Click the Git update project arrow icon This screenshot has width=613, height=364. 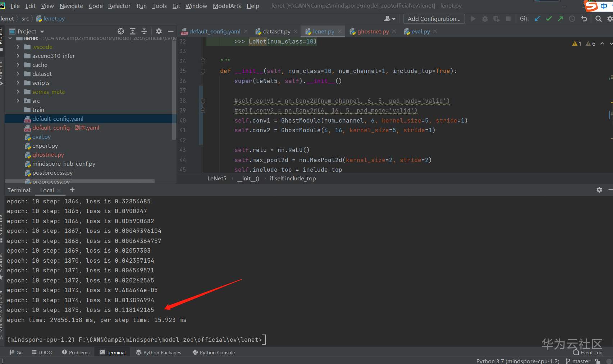point(537,19)
